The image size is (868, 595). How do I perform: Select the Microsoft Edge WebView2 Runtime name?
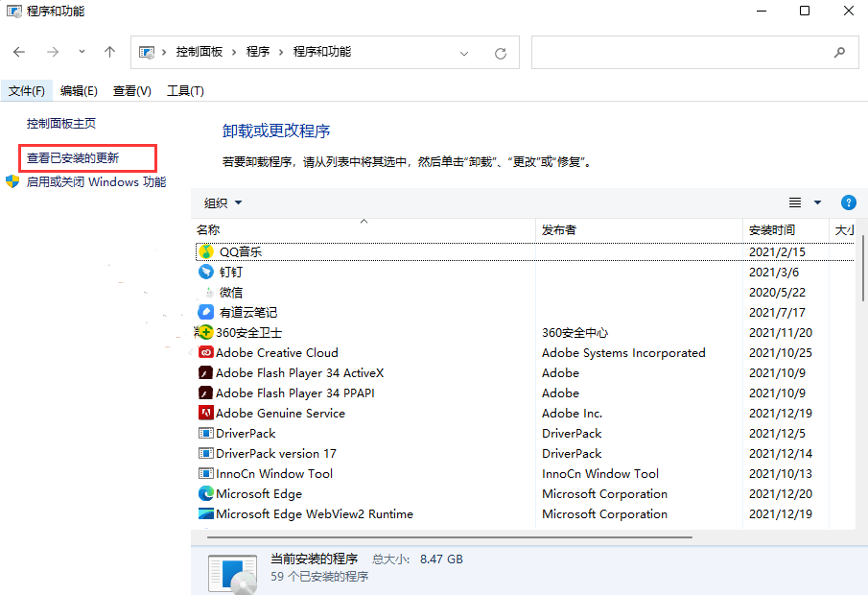(x=315, y=514)
